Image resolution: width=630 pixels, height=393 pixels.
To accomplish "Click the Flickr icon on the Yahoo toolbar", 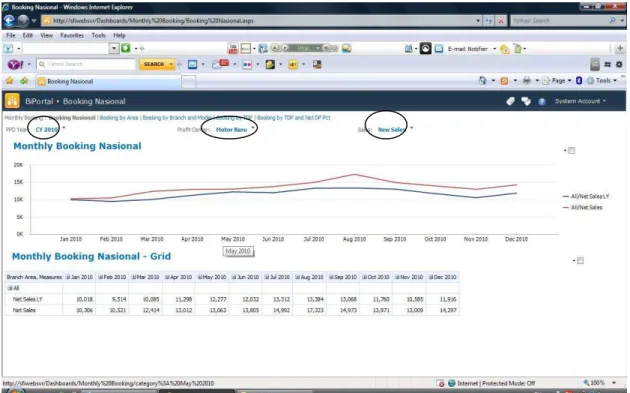I will coord(247,64).
